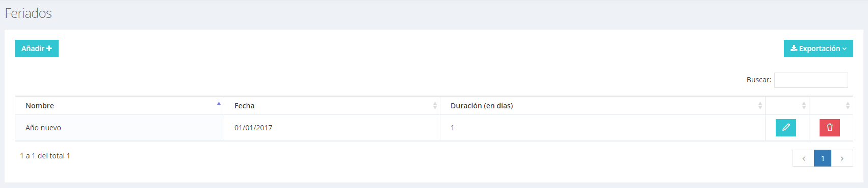Select page 1 in pagination
This screenshot has width=868, height=188.
pos(823,158)
